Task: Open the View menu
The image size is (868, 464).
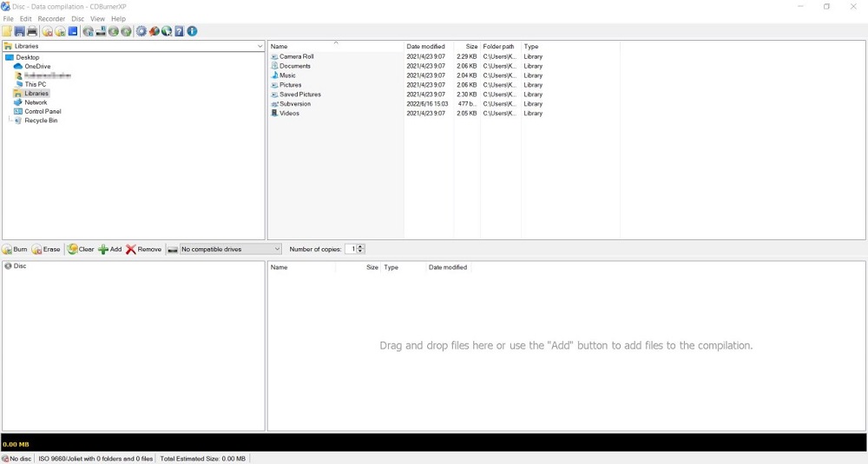Action: 97,19
